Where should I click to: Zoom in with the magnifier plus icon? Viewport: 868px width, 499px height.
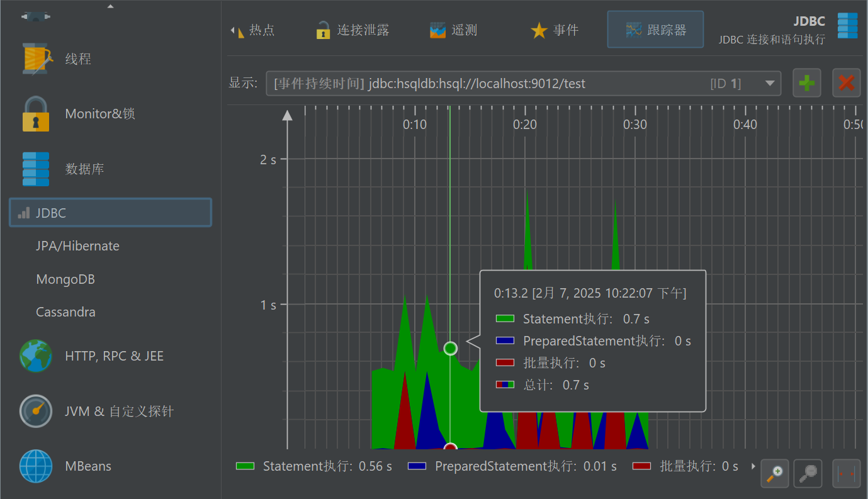(x=775, y=473)
